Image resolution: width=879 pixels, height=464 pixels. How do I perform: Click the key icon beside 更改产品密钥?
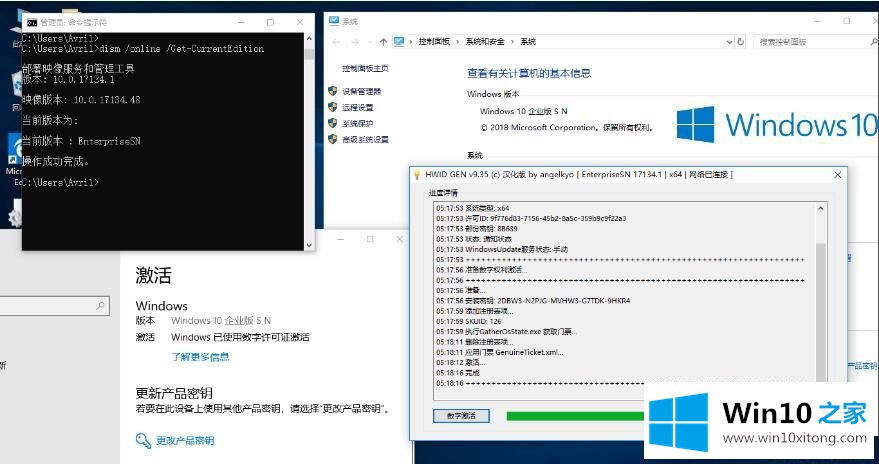tap(143, 440)
